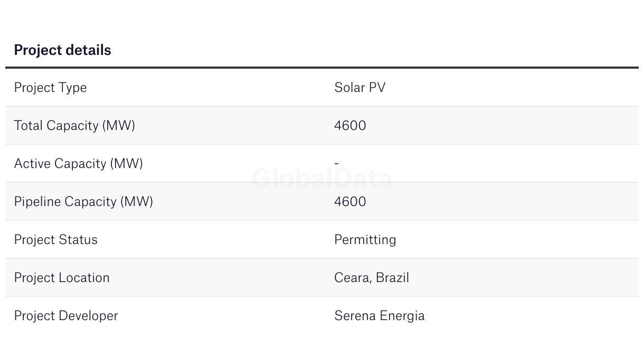Select the Project Developer label
The image size is (644, 356).
(66, 316)
